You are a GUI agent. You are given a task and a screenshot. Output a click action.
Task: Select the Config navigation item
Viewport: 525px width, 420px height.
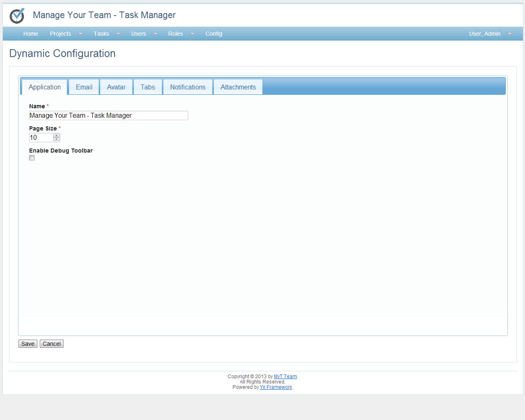[214, 34]
